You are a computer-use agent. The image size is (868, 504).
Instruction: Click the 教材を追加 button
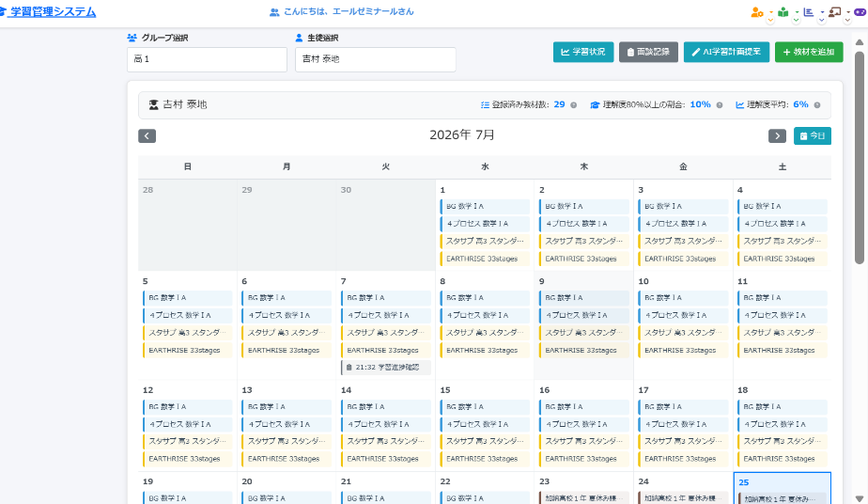pyautogui.click(x=809, y=52)
